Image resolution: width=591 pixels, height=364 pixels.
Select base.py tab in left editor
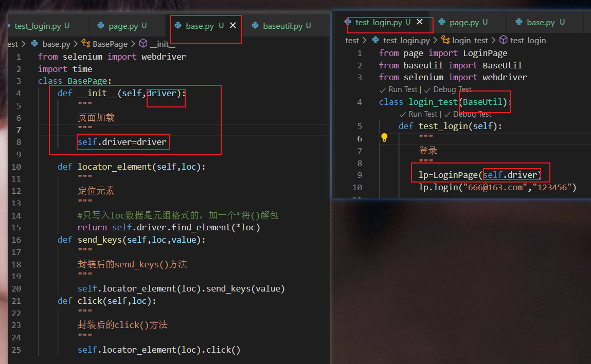point(205,26)
